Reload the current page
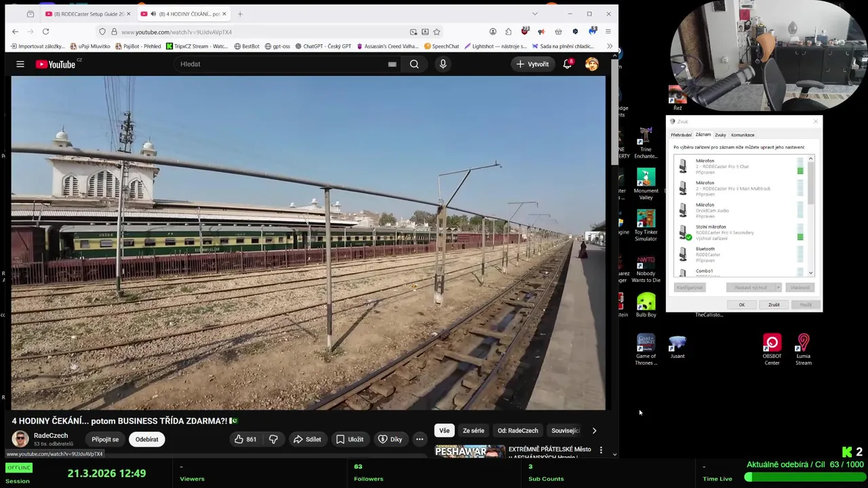The image size is (868, 488). [45, 32]
